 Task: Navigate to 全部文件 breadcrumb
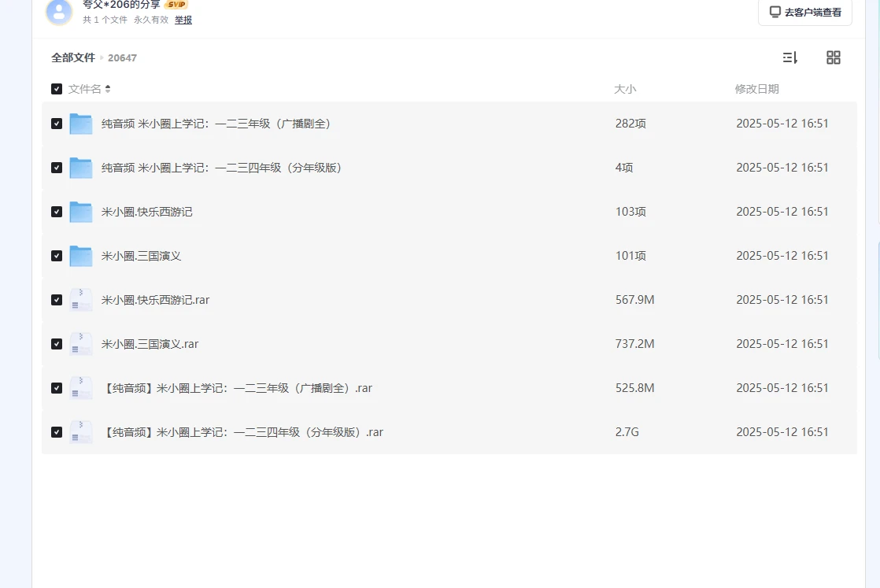tap(73, 57)
